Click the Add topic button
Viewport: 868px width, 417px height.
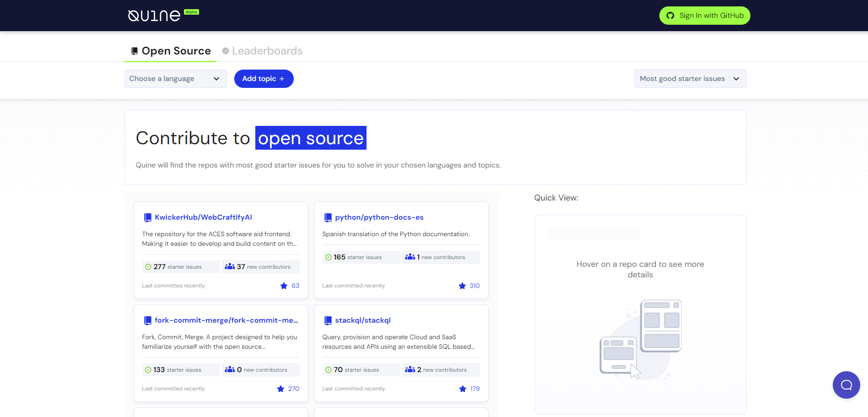(x=264, y=79)
